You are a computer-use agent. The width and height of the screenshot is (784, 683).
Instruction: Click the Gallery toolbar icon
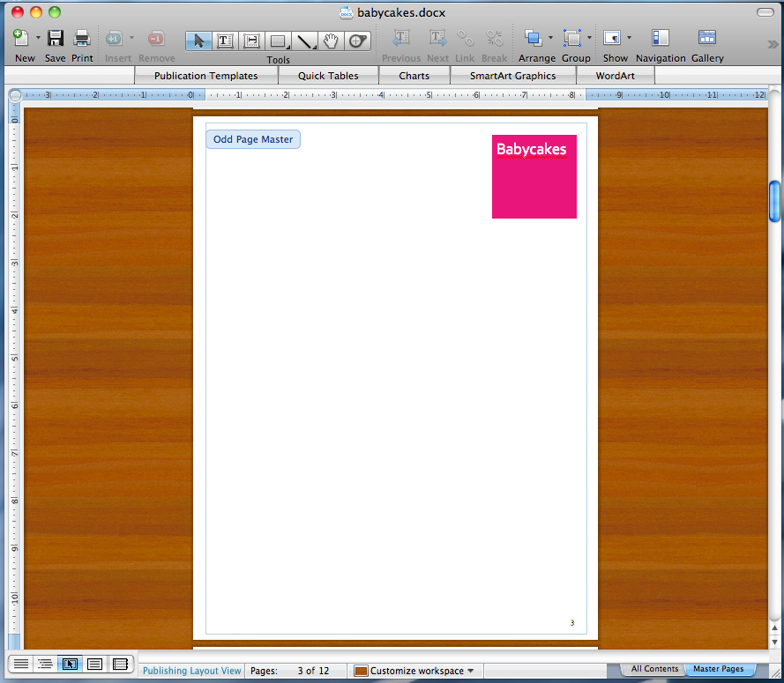click(706, 39)
